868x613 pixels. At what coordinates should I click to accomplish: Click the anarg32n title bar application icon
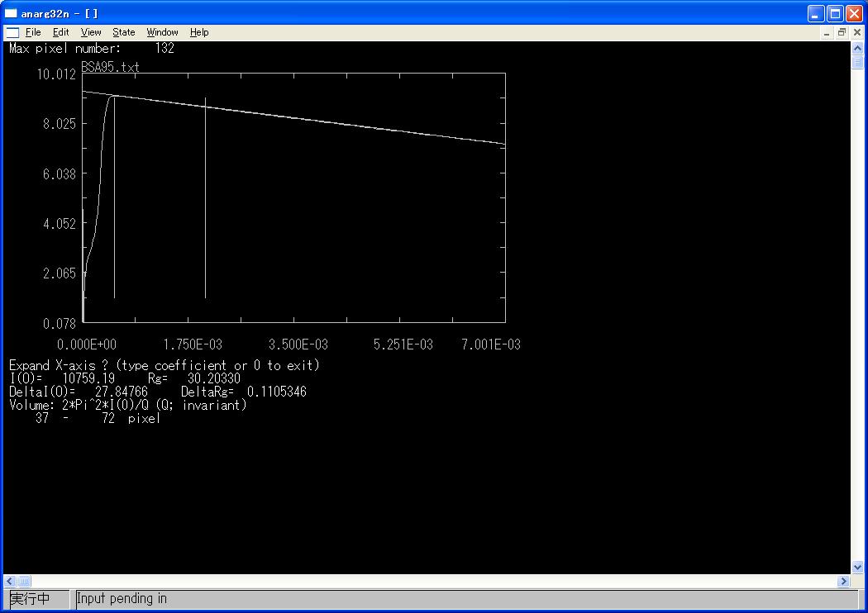tap(11, 13)
